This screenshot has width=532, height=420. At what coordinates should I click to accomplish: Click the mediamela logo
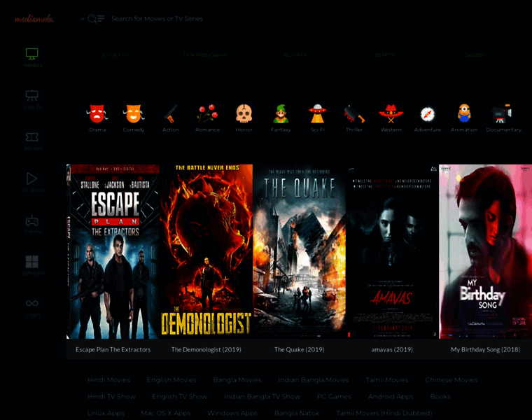[34, 19]
